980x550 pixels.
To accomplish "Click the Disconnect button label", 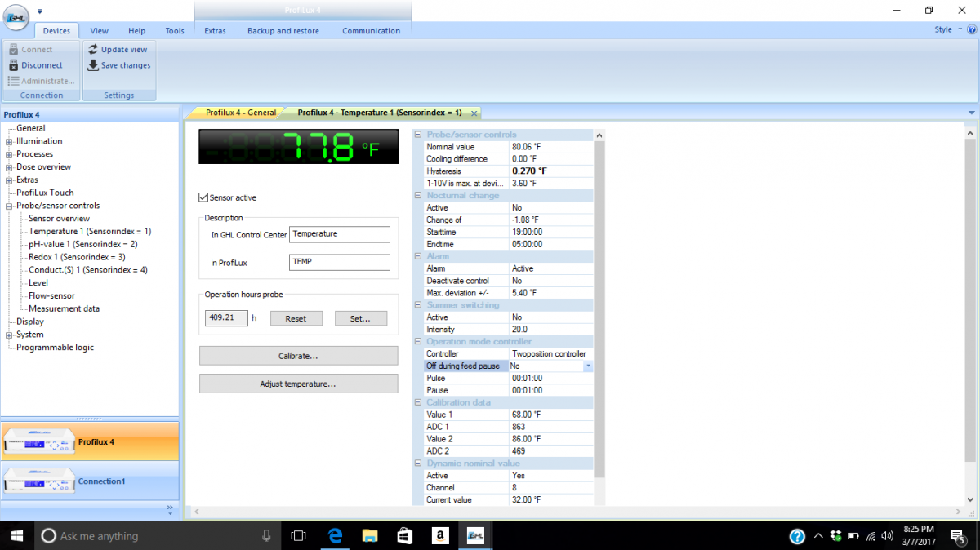I will pos(42,65).
